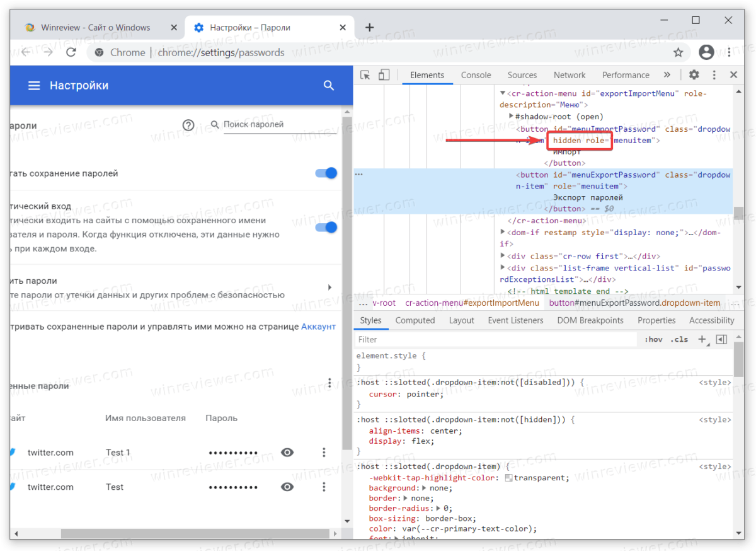Bookmark this page with the star icon

pos(678,52)
